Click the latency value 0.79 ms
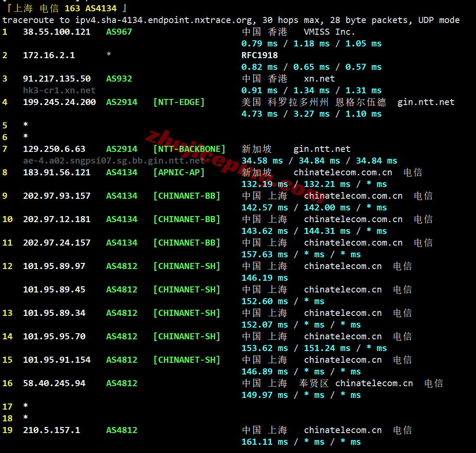The image size is (476, 453). click(x=260, y=43)
